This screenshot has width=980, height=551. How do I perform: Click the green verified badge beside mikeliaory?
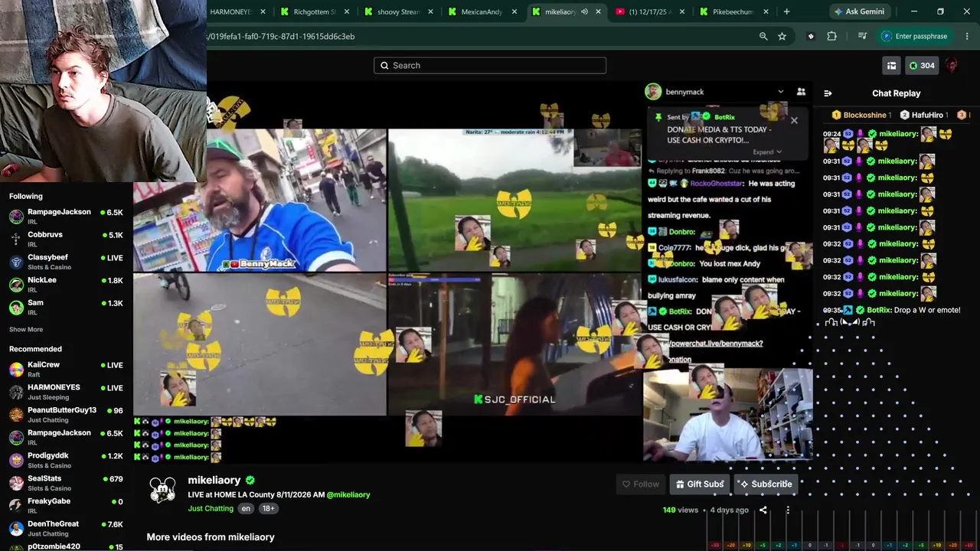(250, 481)
